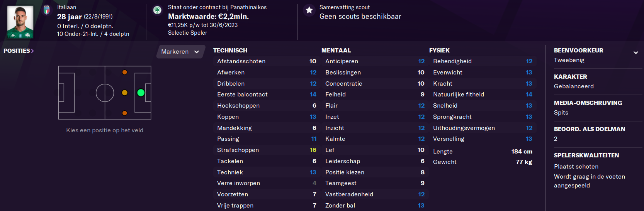Image resolution: width=644 pixels, height=211 pixels.
Task: Click the Plaatst schoten trait
Action: coord(576,167)
